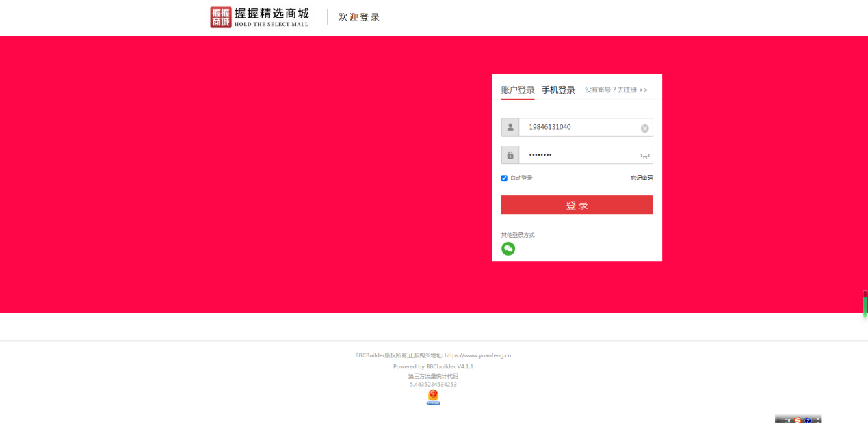Click the padlock icon beside password
Screen dimensions: 868x423
coord(510,155)
